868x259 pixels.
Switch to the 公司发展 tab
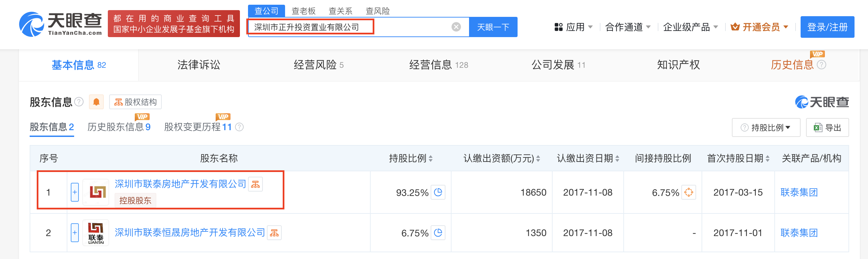(x=558, y=65)
